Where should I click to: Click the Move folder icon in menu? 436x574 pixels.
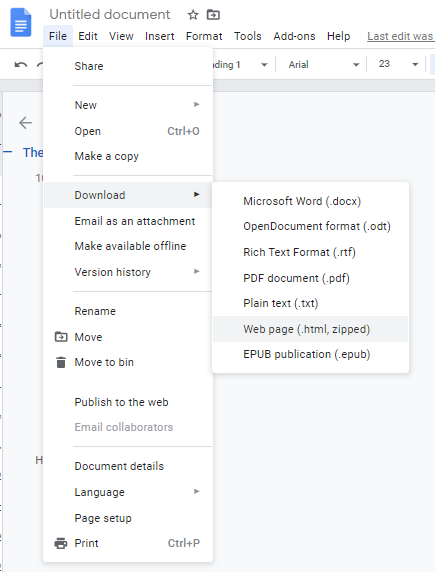click(61, 337)
